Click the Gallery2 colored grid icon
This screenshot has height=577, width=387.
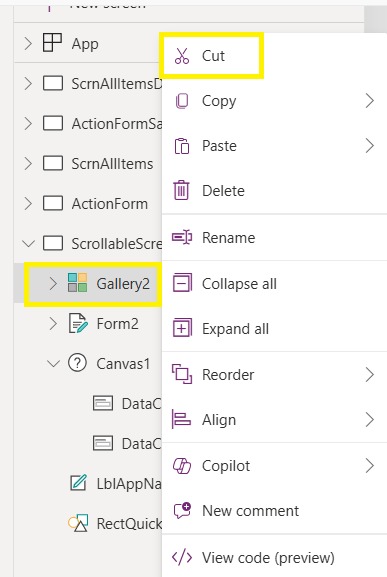coord(78,283)
